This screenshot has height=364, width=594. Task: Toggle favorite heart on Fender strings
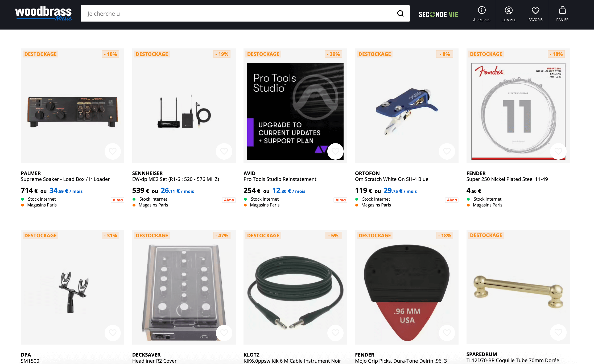pos(558,151)
